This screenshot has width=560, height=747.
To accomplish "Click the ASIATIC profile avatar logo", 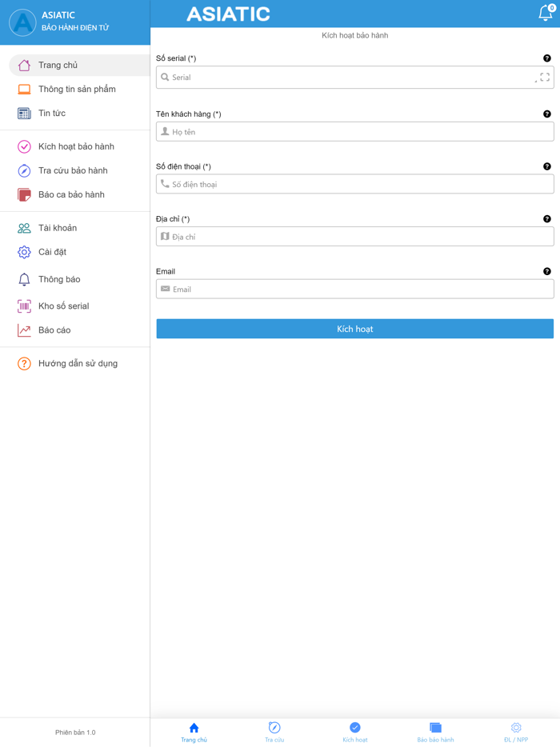I will point(22,22).
